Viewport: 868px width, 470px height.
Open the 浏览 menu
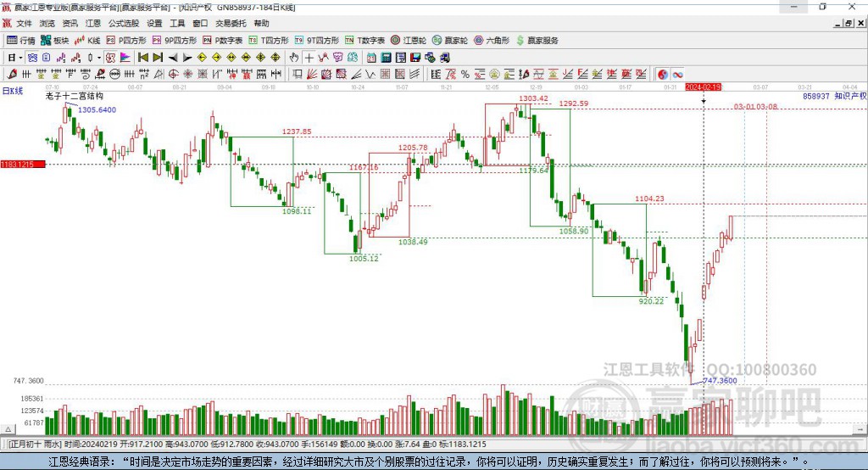(x=47, y=23)
